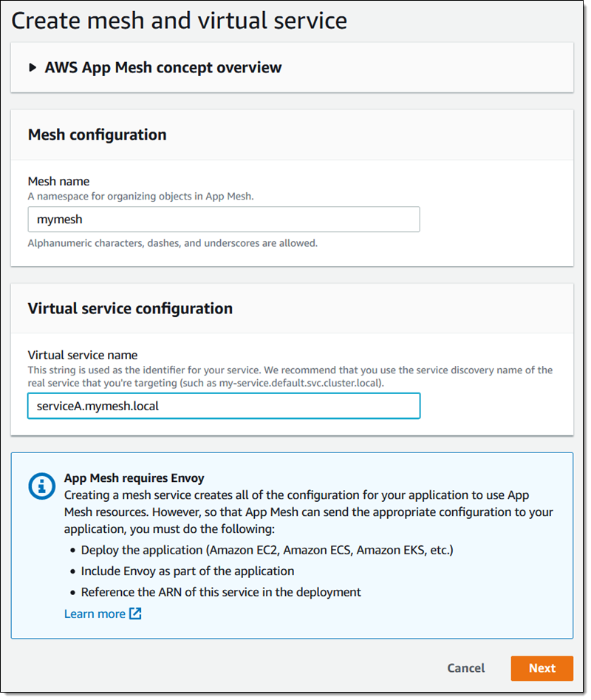Open the Learn more link
This screenshot has height=700, width=591.
coord(95,614)
